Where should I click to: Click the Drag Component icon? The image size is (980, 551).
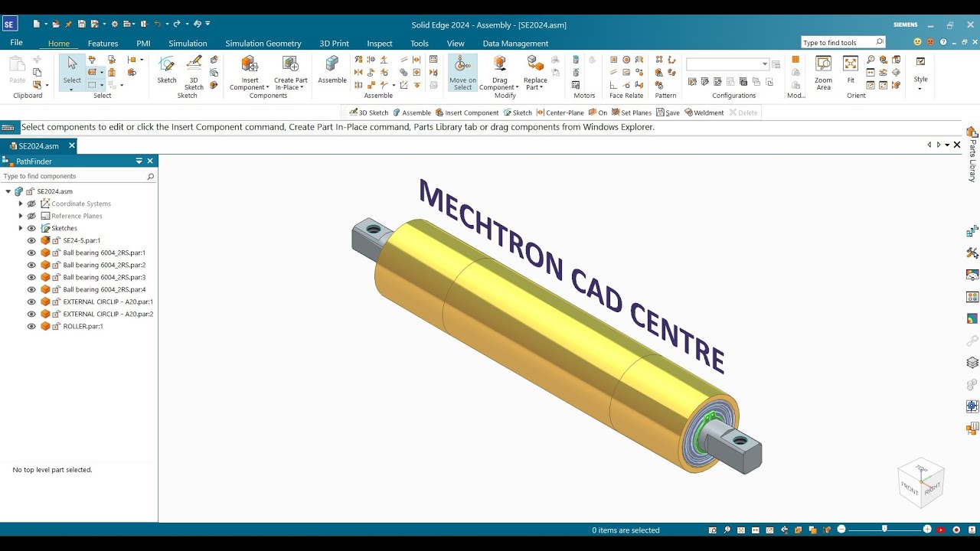pyautogui.click(x=499, y=63)
